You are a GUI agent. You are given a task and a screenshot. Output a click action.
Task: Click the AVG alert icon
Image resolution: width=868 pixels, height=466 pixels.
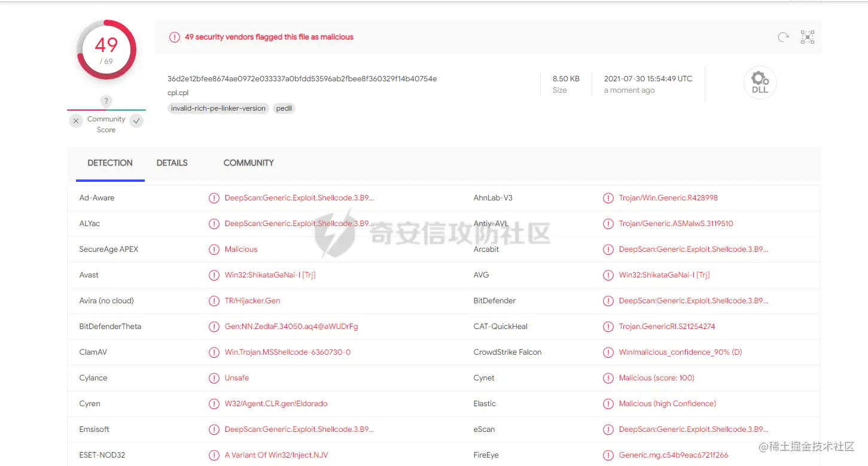(608, 275)
